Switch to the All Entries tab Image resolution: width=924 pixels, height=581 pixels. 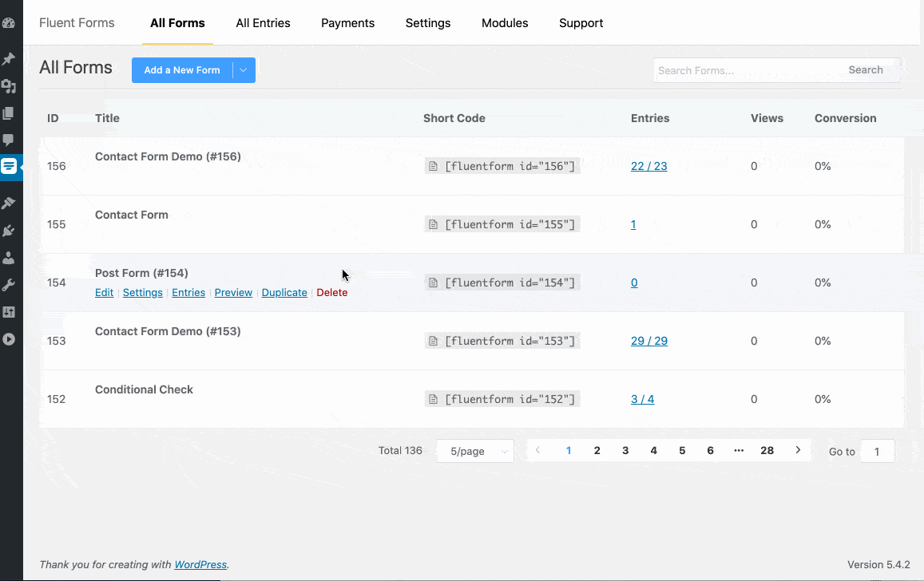click(263, 23)
